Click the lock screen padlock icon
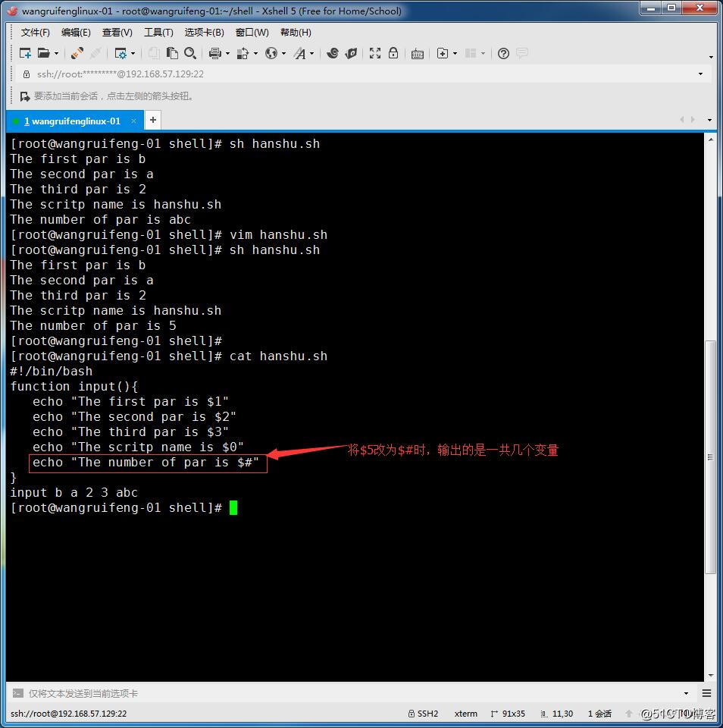 click(393, 53)
